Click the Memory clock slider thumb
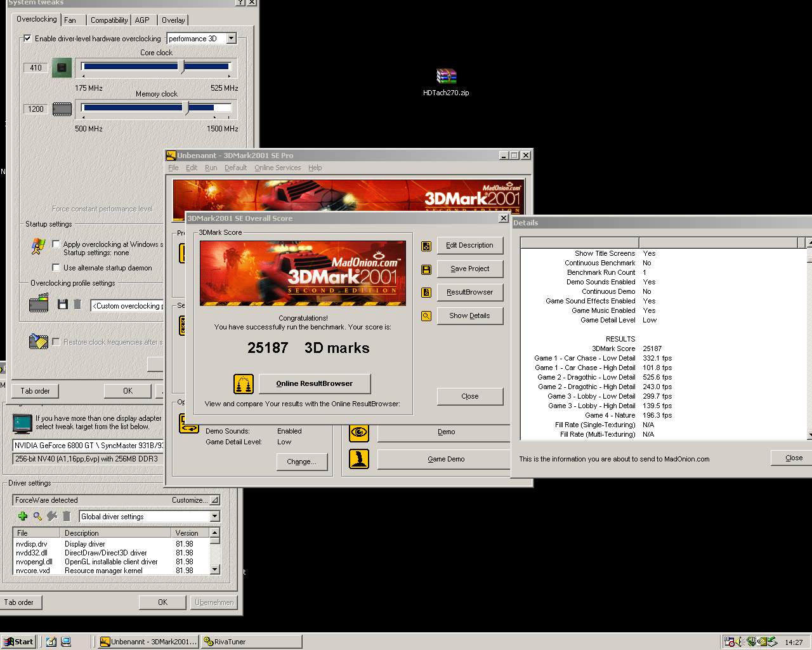Image resolution: width=812 pixels, height=650 pixels. coord(186,108)
